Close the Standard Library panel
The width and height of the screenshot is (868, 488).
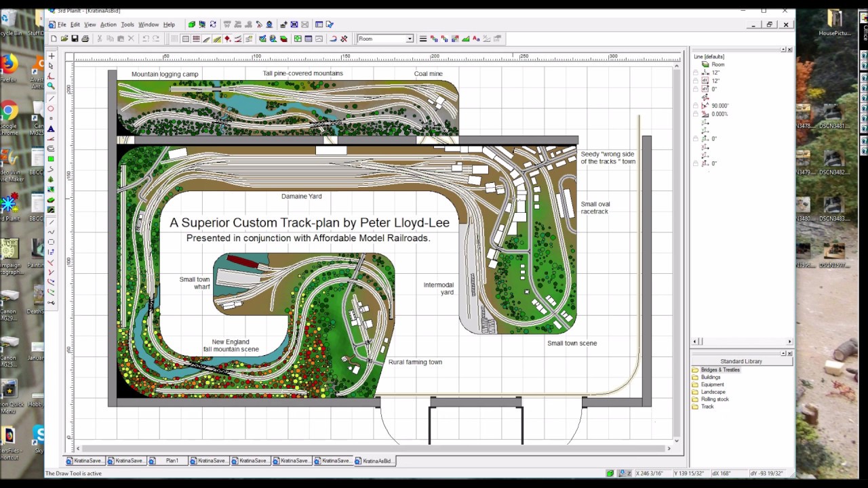789,353
